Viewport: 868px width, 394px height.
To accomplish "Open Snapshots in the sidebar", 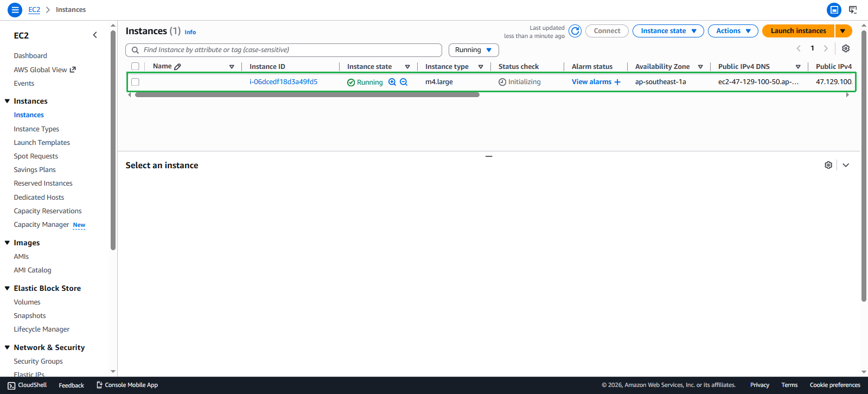I will pyautogui.click(x=30, y=316).
